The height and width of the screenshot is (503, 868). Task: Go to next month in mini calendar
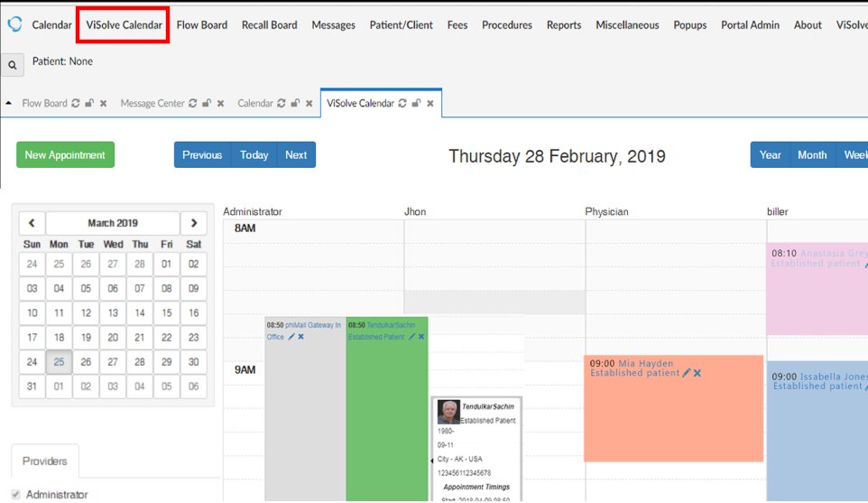click(x=193, y=223)
